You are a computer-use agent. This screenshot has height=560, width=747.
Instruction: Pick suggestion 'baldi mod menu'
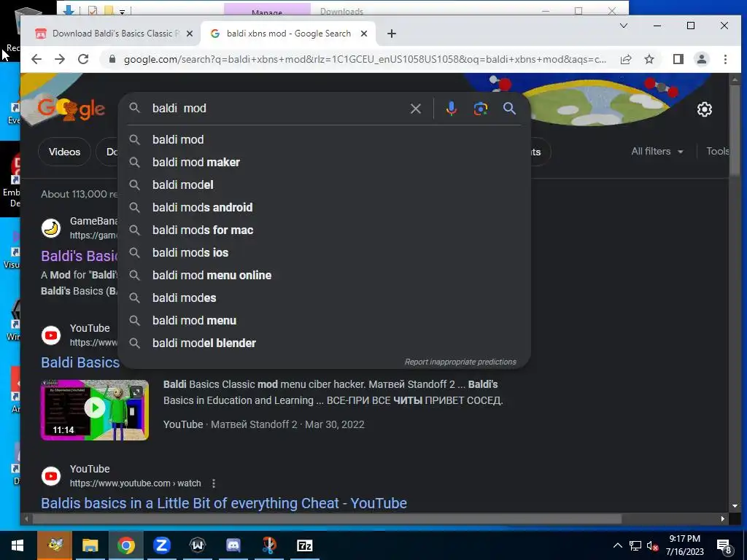click(x=324, y=321)
